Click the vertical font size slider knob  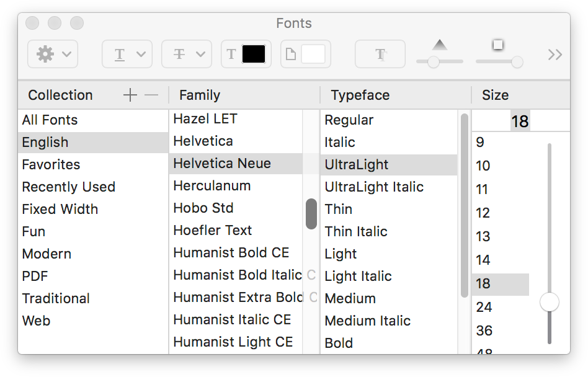(550, 302)
